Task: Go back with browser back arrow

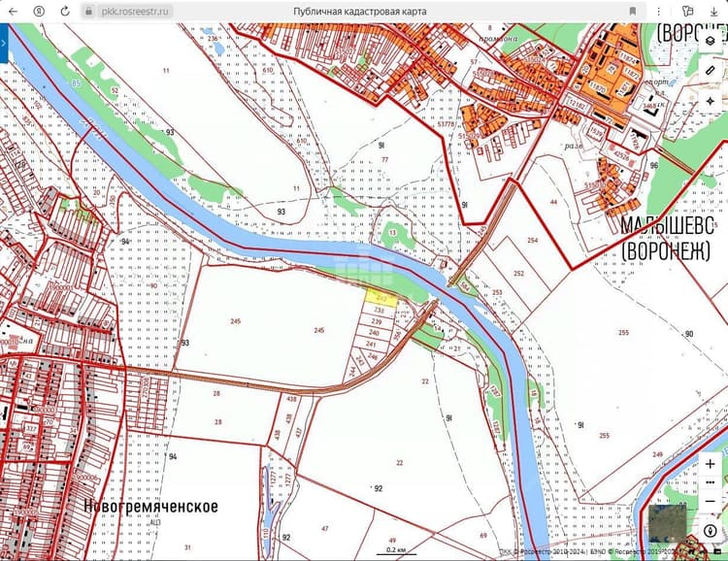Action: click(x=13, y=11)
